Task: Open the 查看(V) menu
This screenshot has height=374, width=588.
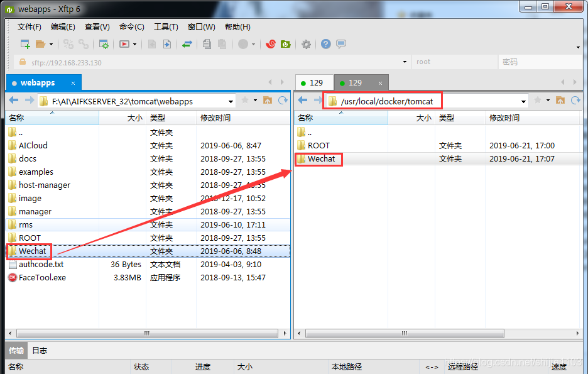Action: coord(97,26)
